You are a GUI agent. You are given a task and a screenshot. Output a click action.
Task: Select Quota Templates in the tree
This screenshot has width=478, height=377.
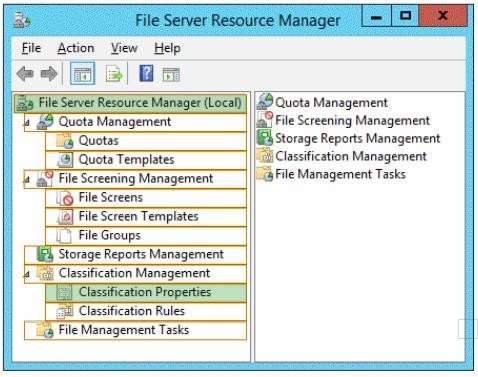[x=146, y=160]
